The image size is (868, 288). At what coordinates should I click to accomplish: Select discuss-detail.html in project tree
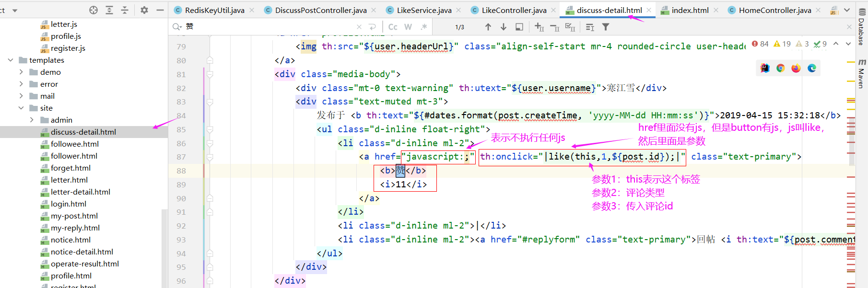click(x=84, y=132)
